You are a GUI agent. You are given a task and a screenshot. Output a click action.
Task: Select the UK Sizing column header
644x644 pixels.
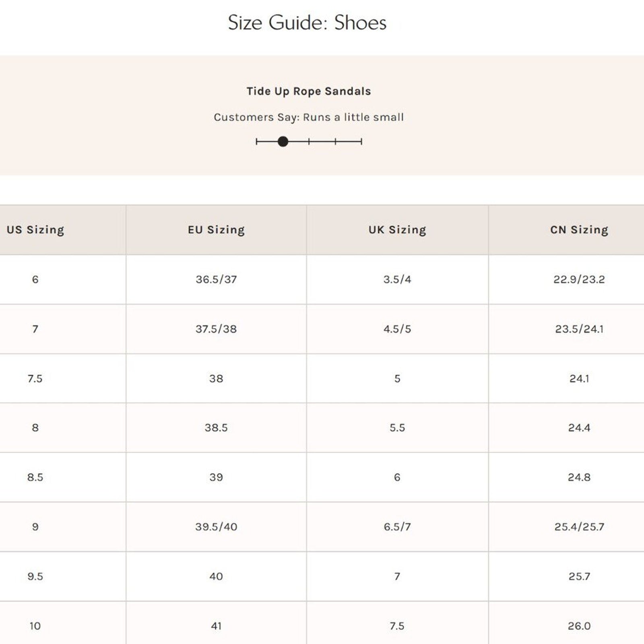coord(397,230)
